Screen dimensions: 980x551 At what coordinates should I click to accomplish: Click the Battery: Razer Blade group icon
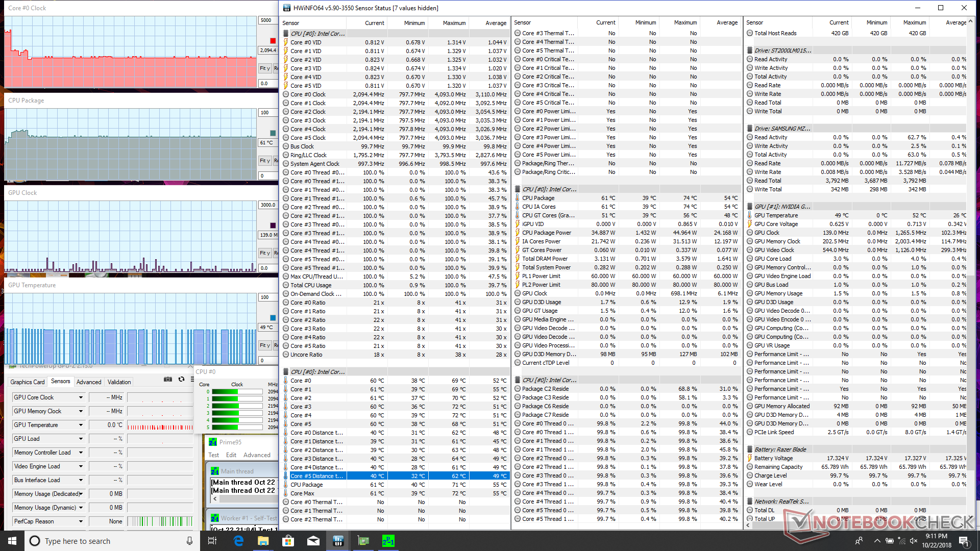750,449
